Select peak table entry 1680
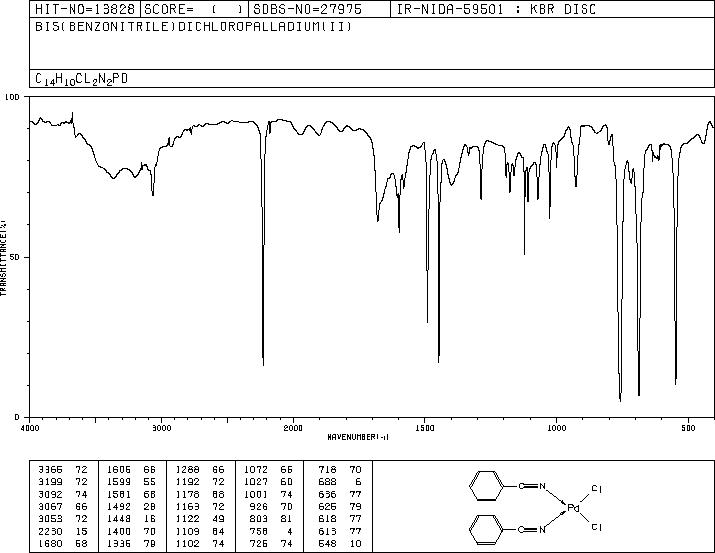This screenshot has height=553, width=715. click(x=62, y=543)
